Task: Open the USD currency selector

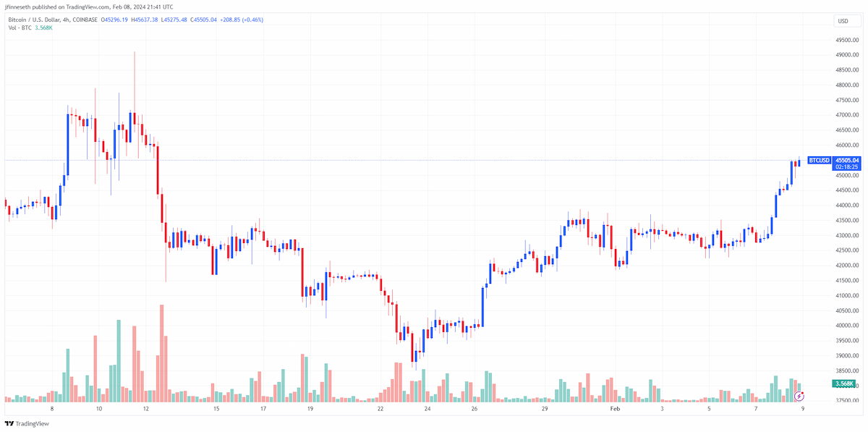Action: coord(843,21)
